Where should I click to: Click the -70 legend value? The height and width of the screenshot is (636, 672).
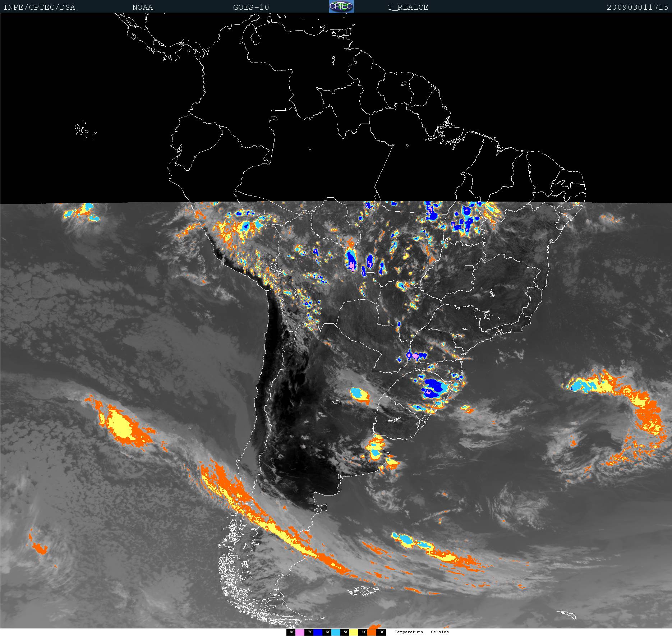coord(309,632)
